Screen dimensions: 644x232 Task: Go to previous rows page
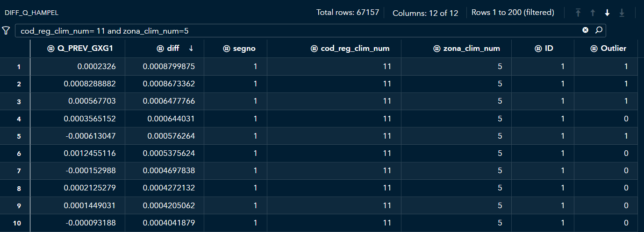click(593, 13)
